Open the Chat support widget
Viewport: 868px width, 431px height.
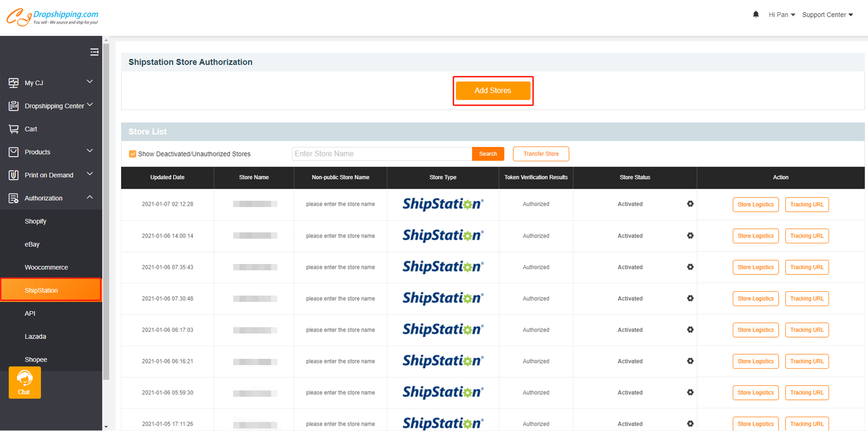tap(25, 383)
